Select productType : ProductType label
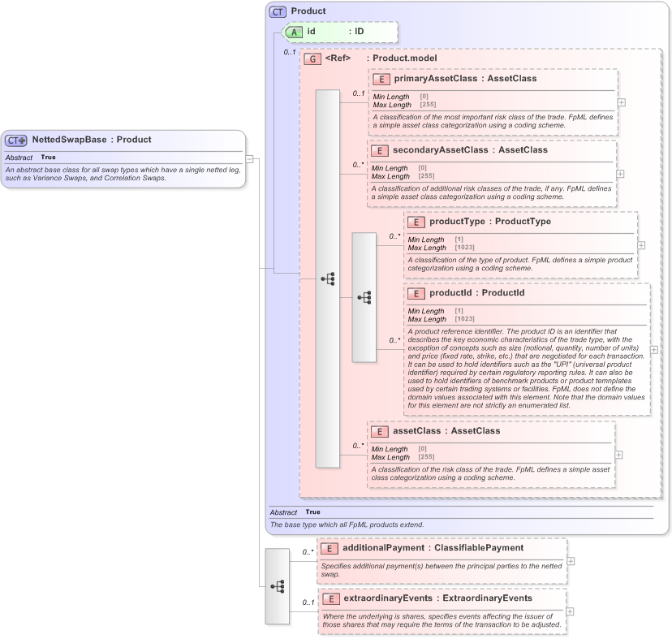 (490, 222)
